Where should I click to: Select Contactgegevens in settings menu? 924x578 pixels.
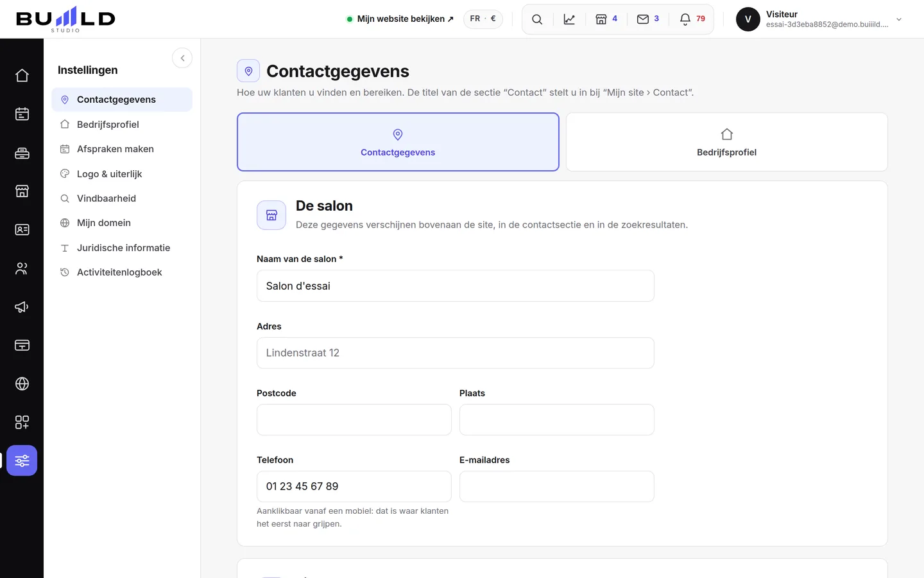point(122,100)
